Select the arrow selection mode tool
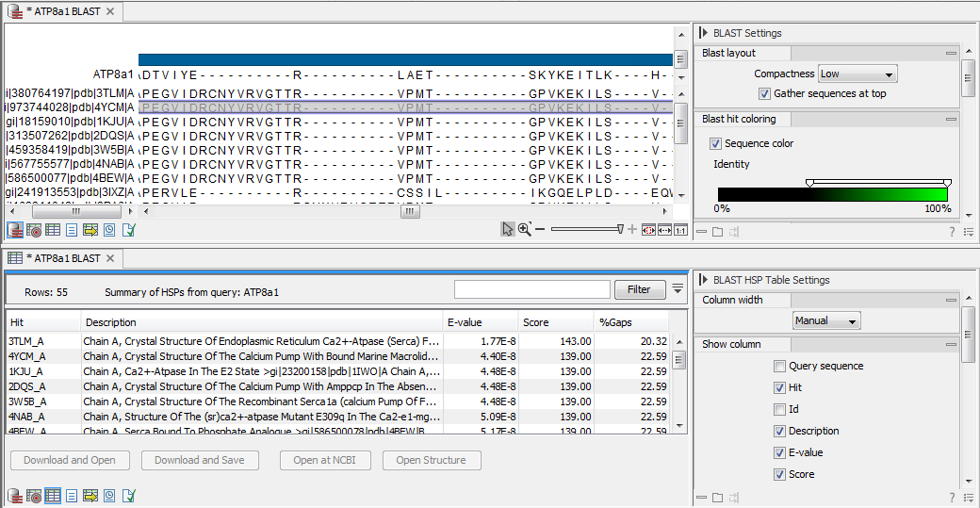This screenshot has width=980, height=508. click(x=508, y=229)
